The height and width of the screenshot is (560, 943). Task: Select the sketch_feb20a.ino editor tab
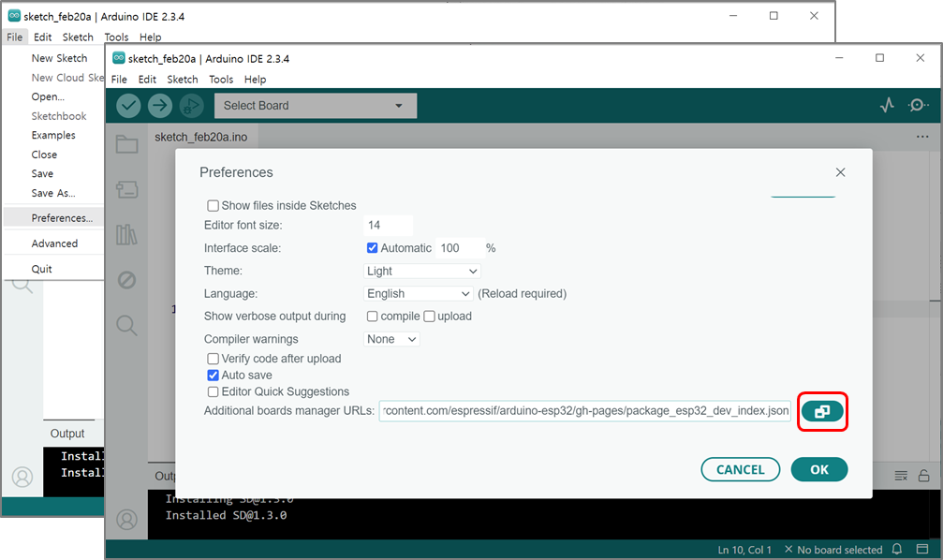click(x=201, y=137)
